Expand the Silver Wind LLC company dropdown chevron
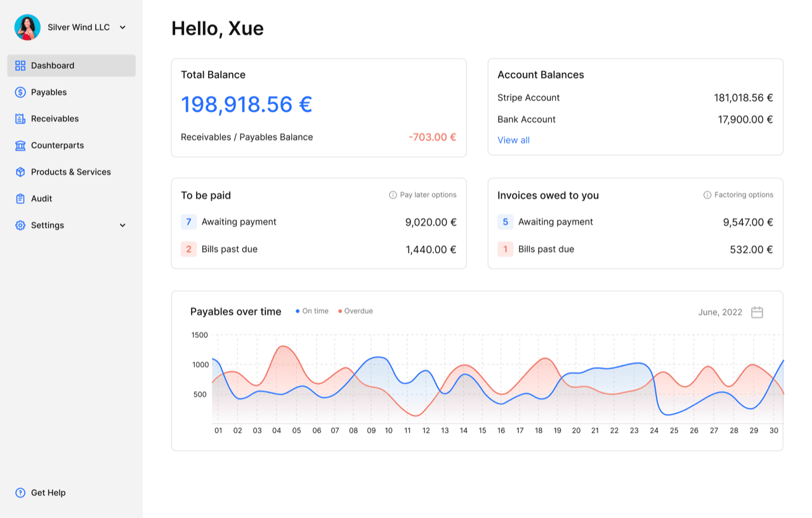This screenshot has height=518, width=812. click(x=122, y=27)
